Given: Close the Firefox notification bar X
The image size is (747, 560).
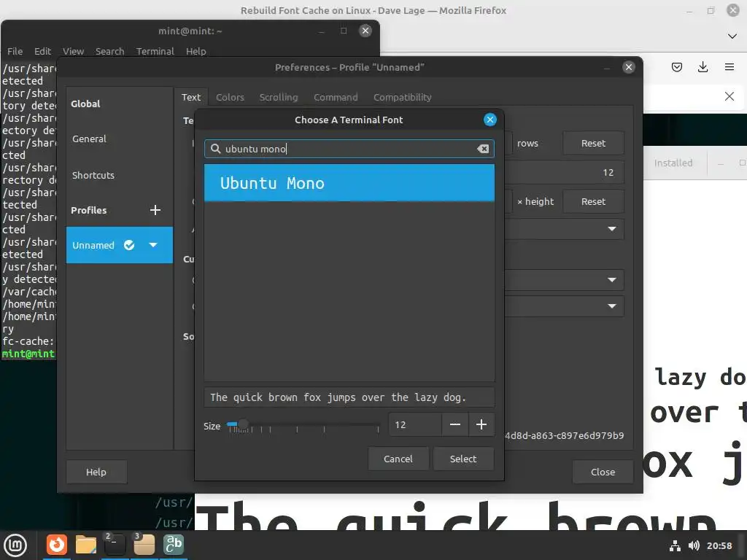Looking at the screenshot, I should pyautogui.click(x=729, y=97).
